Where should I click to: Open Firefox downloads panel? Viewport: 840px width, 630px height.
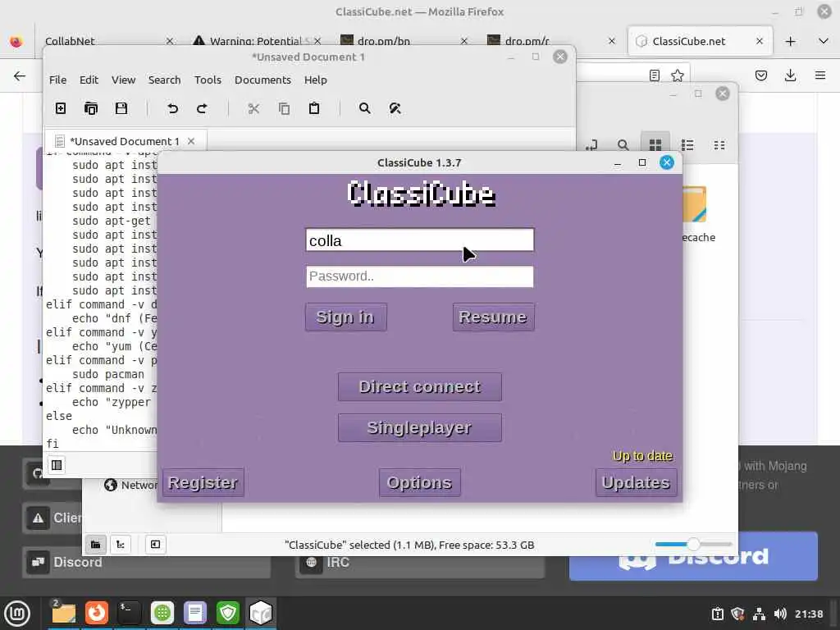click(x=790, y=75)
